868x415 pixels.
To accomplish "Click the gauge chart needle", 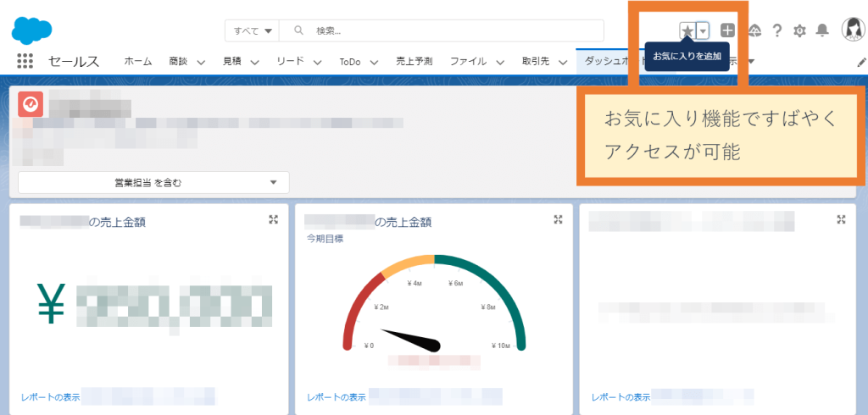I will 411,339.
